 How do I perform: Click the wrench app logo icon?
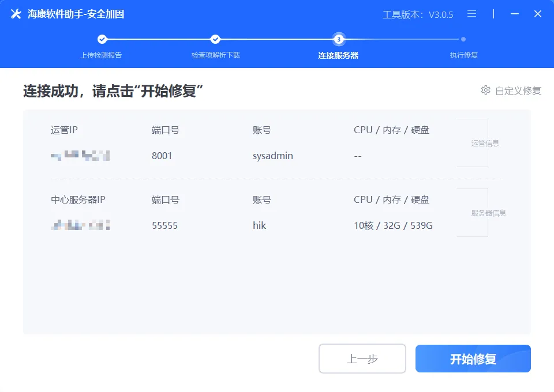(16, 14)
